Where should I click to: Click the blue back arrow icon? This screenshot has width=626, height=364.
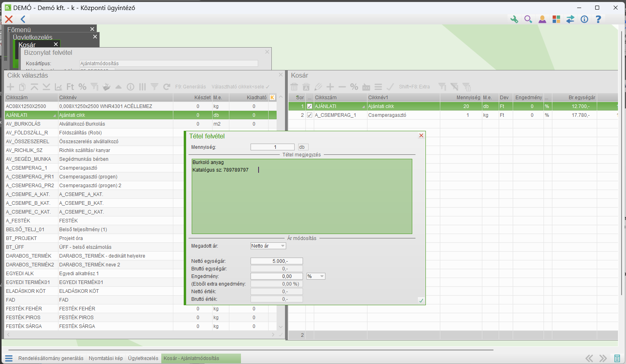point(23,19)
